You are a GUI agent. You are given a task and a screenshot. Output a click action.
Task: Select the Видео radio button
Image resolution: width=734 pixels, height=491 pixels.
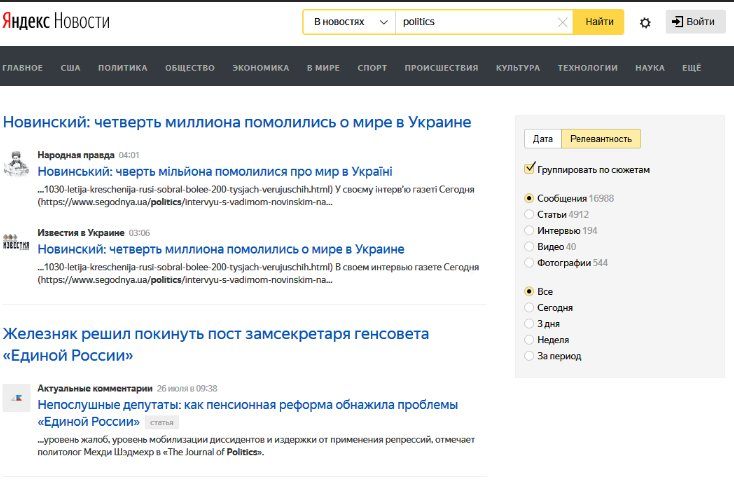pyautogui.click(x=529, y=246)
